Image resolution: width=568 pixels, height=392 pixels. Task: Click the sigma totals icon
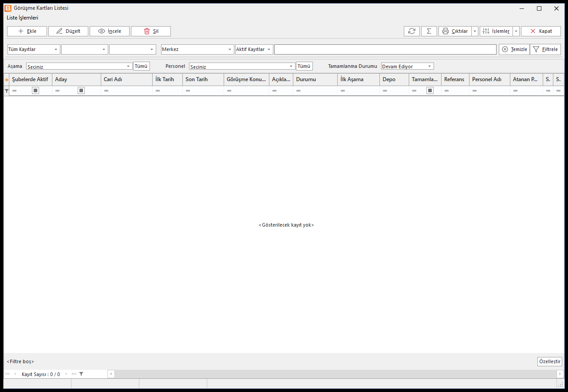pyautogui.click(x=429, y=31)
